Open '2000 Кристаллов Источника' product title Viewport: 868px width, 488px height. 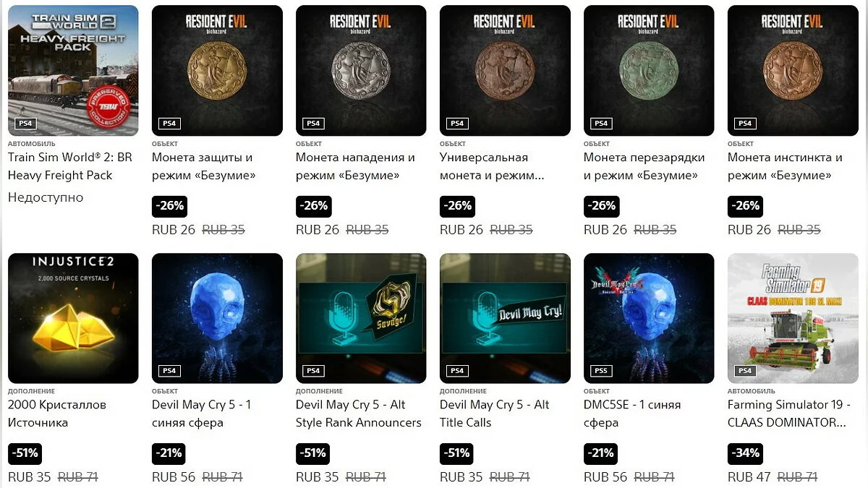tap(57, 414)
